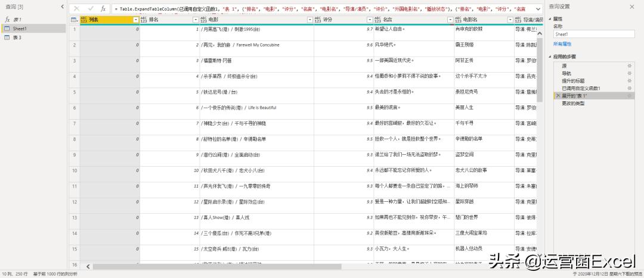Image resolution: width=644 pixels, height=278 pixels.
Task: Open filter dropdown for 评分 column
Action: coord(369,20)
